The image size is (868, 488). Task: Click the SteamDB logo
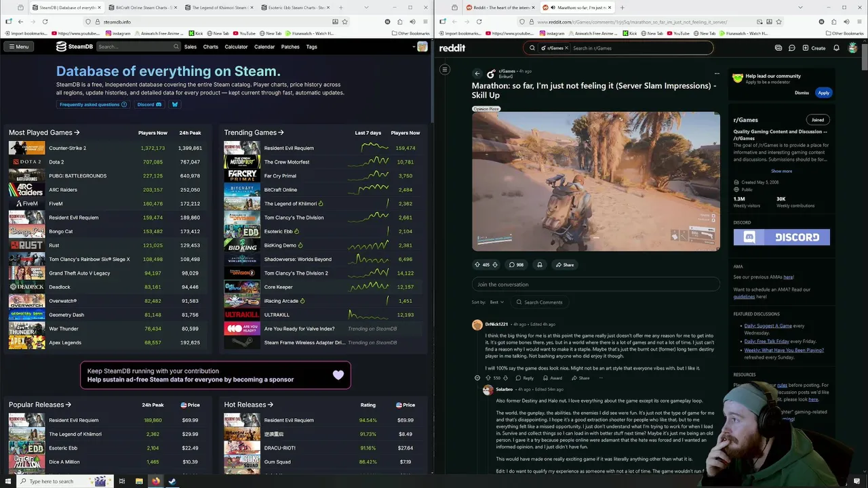coord(74,47)
